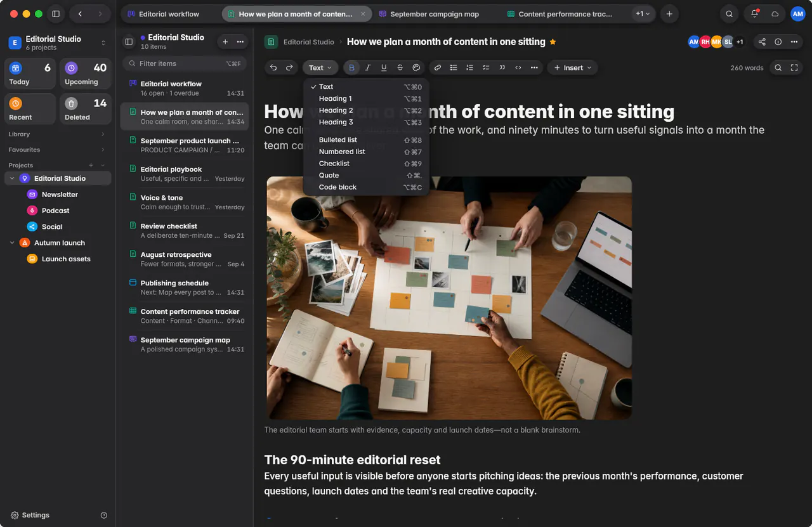Toggle the favourite star on the document
Screen dimensions: 812x527
553,42
